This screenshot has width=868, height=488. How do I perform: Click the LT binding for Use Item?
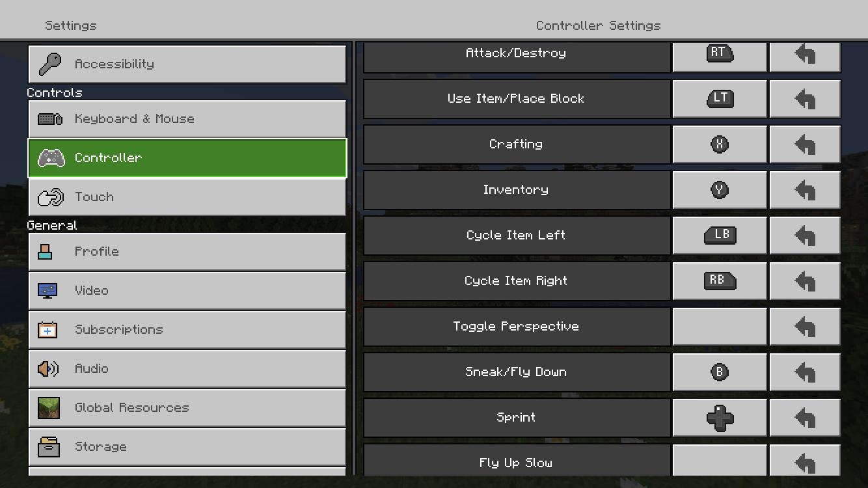click(719, 99)
